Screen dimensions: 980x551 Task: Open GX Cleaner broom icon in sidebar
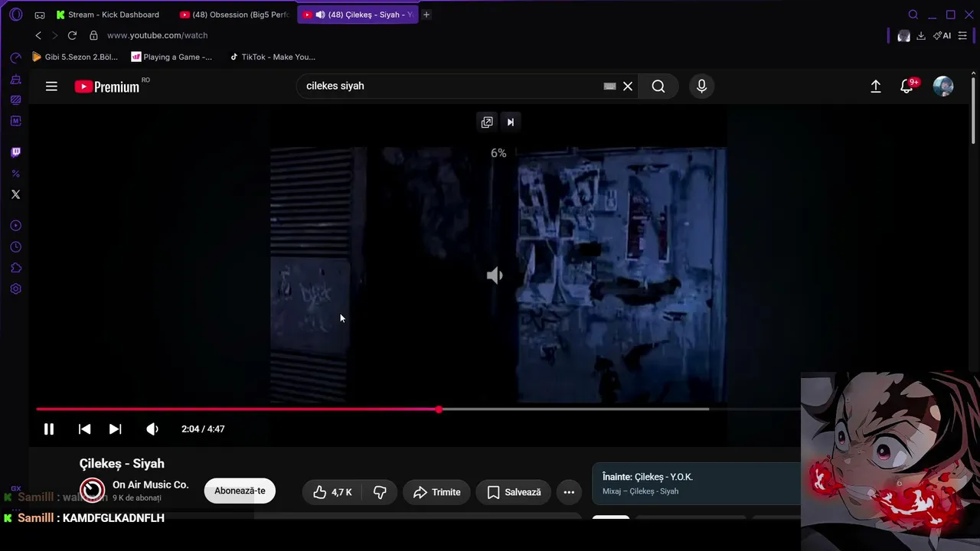[15, 80]
